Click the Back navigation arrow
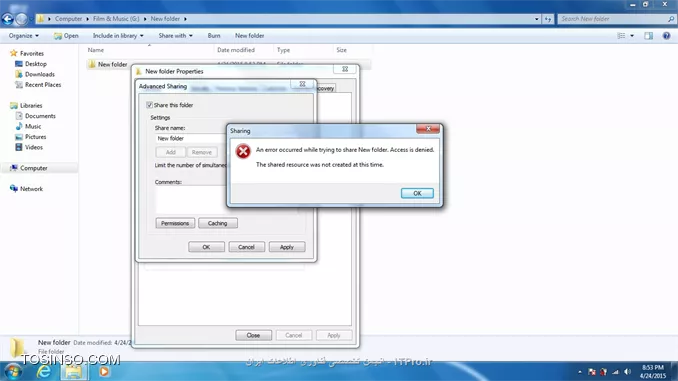The image size is (678, 381). pos(7,19)
